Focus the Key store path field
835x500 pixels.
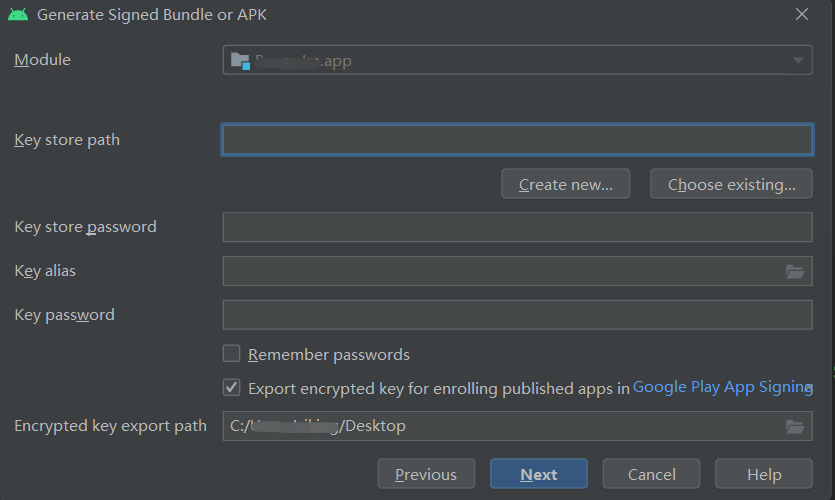(517, 140)
